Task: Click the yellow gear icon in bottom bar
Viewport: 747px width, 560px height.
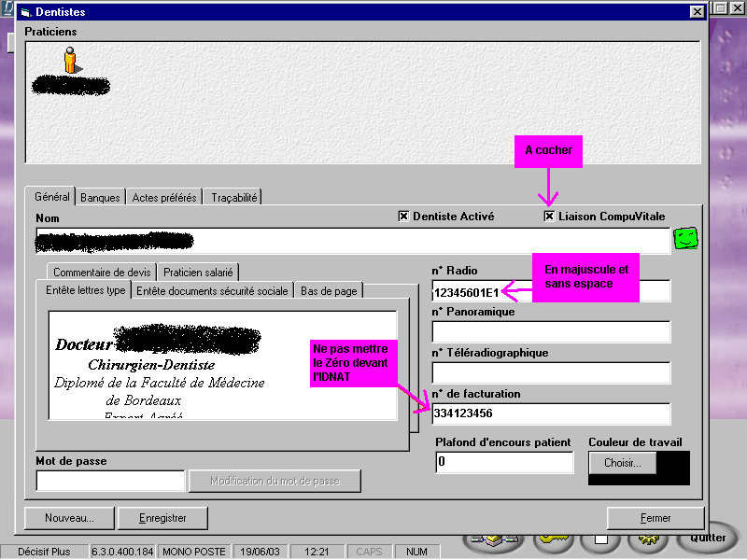Action: pyautogui.click(x=647, y=539)
